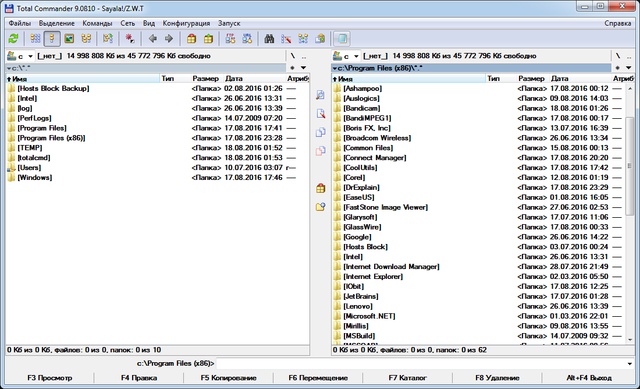Click the blue copy icon between panels
Screen dimensions: 640x389
tap(320, 132)
